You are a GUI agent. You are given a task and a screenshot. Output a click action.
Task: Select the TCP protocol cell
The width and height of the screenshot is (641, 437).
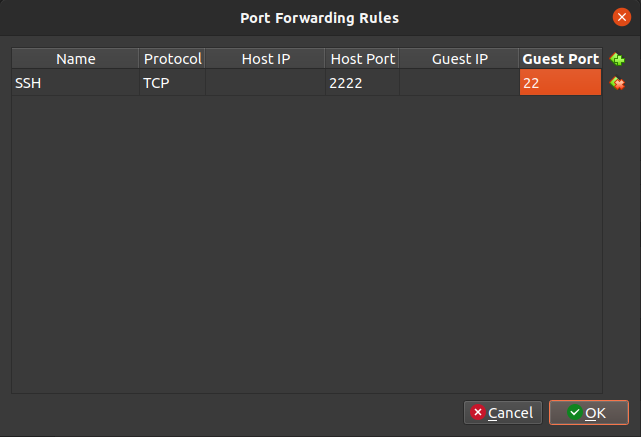(173, 83)
